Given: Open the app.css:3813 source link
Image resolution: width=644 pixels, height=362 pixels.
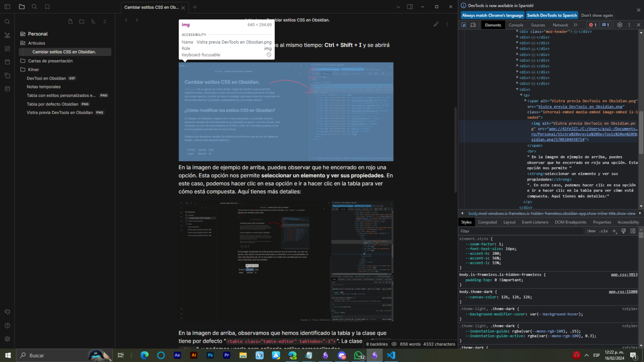Looking at the screenshot, I should click(623, 274).
